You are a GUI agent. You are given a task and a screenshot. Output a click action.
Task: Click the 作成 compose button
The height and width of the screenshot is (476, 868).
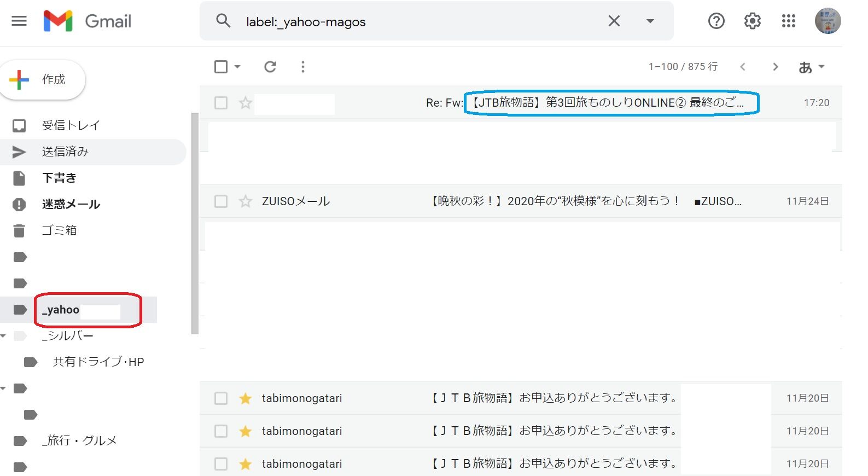tap(42, 80)
